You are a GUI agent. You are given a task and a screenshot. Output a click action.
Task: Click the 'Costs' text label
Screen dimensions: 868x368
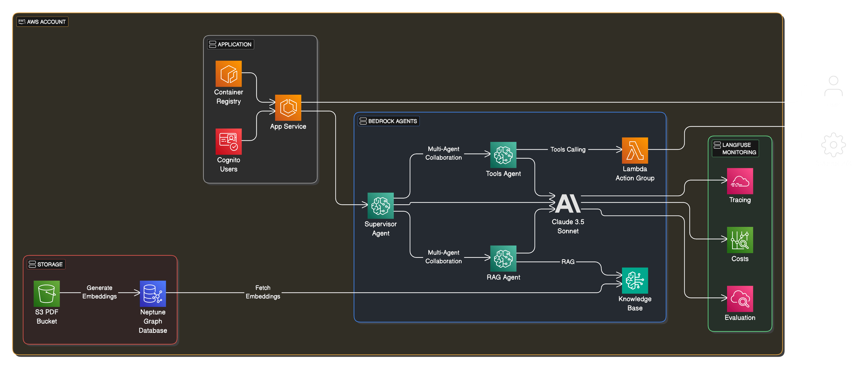pos(740,259)
